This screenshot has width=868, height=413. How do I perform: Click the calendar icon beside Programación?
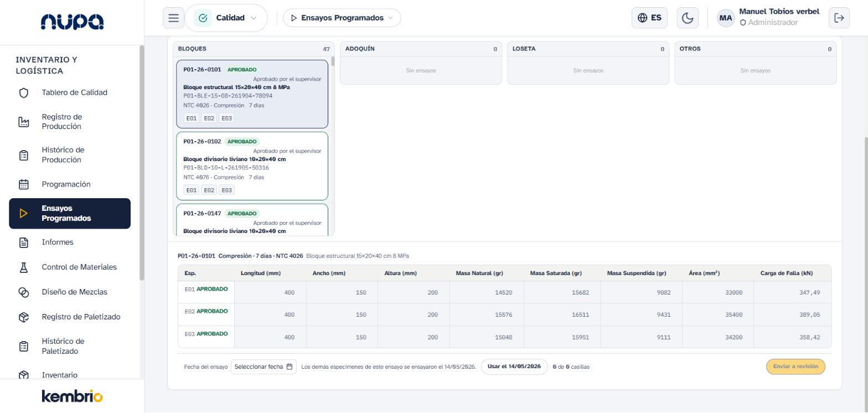[24, 184]
